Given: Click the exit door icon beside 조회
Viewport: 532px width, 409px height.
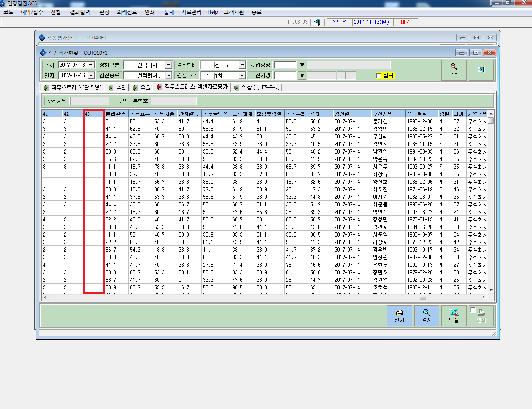Looking at the screenshot, I should pyautogui.click(x=481, y=70).
